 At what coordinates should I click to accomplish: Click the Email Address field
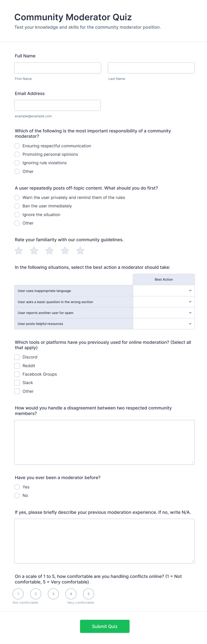57,105
